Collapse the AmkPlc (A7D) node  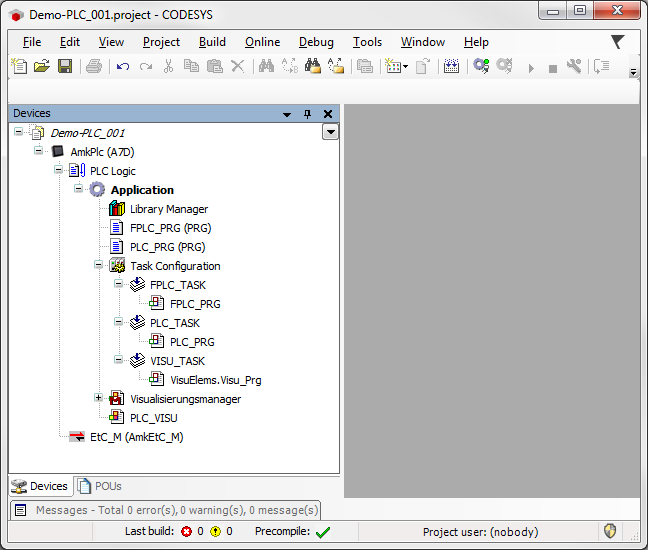point(38,150)
